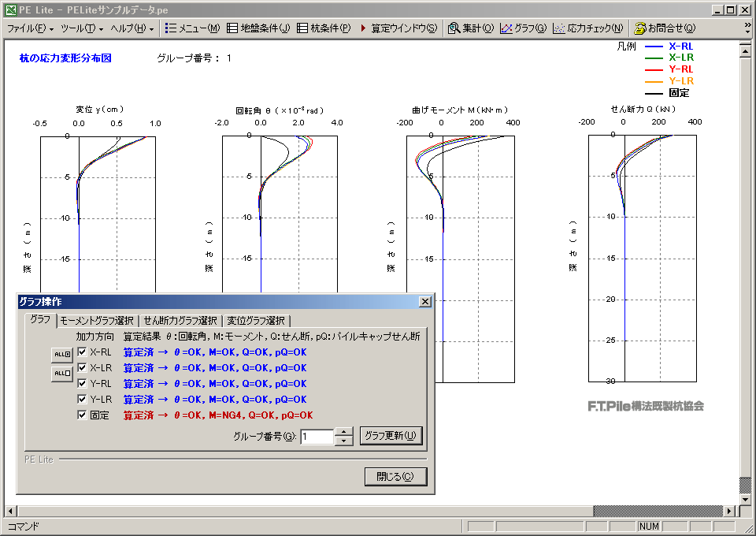
Task: Switch to モーメントグラフ選択 tab
Action: 97,321
